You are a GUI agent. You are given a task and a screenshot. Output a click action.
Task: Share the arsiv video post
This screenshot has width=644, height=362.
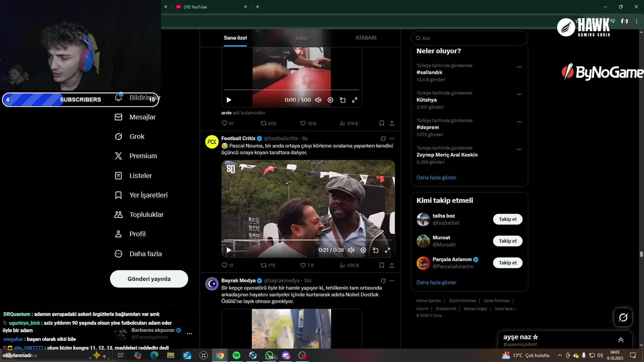click(392, 123)
